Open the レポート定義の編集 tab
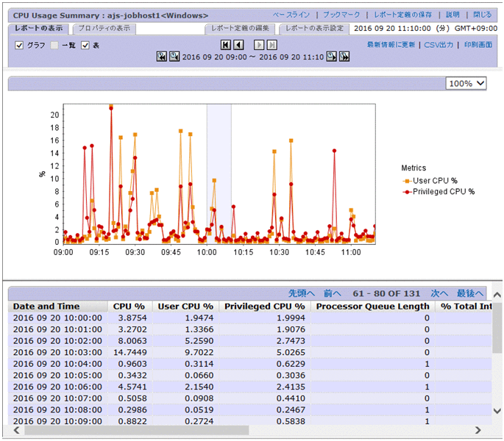 pos(240,29)
